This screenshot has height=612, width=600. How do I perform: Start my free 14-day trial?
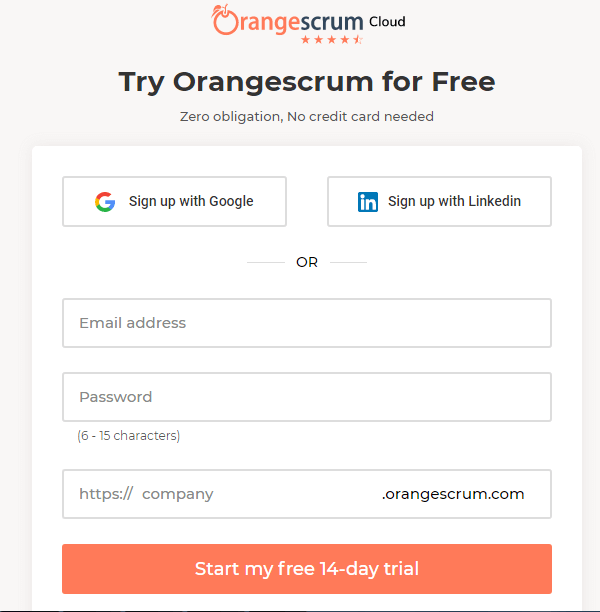point(307,569)
